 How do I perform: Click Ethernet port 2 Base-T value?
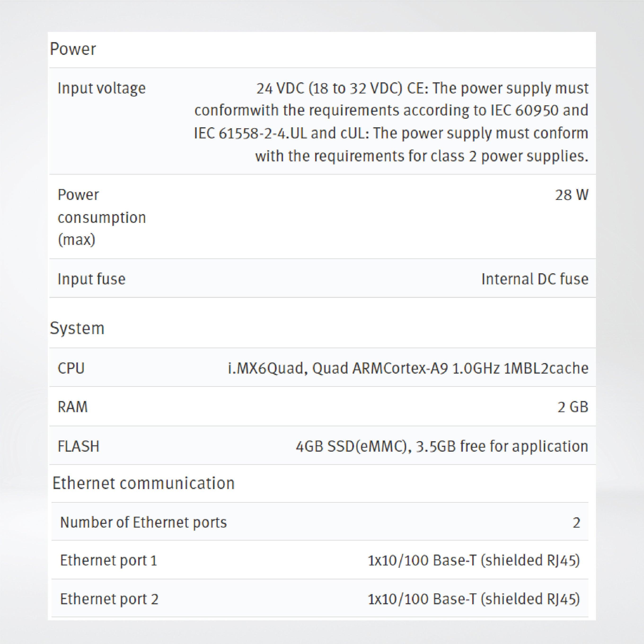point(474,599)
